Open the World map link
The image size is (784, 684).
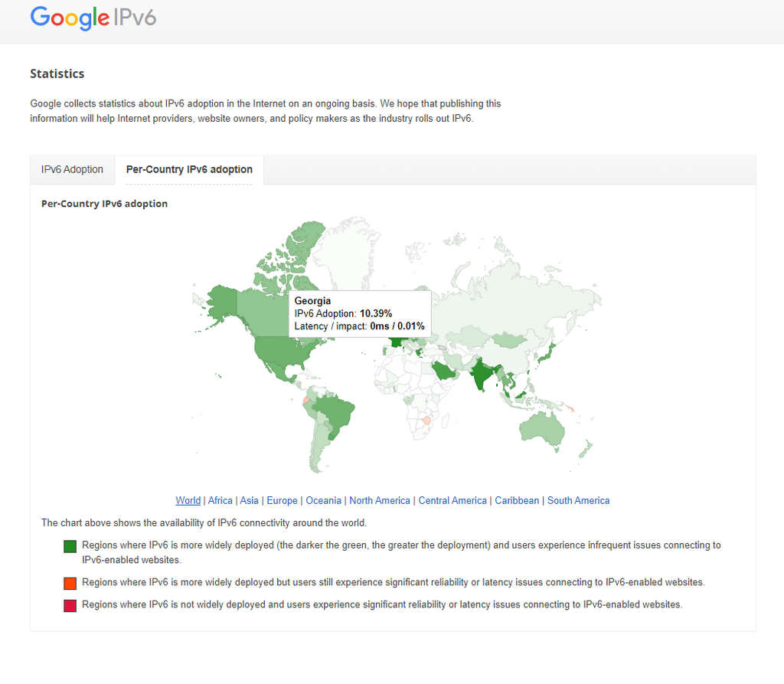point(188,500)
